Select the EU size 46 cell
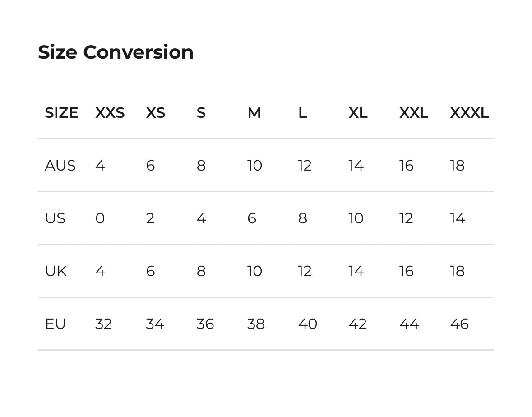The width and height of the screenshot is (532, 417). coord(459,324)
